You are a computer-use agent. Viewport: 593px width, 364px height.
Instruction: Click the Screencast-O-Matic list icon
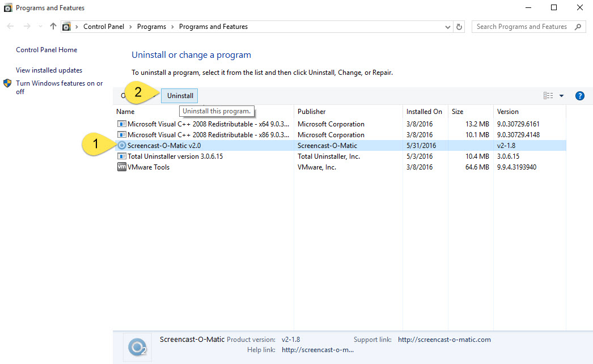pyautogui.click(x=121, y=145)
